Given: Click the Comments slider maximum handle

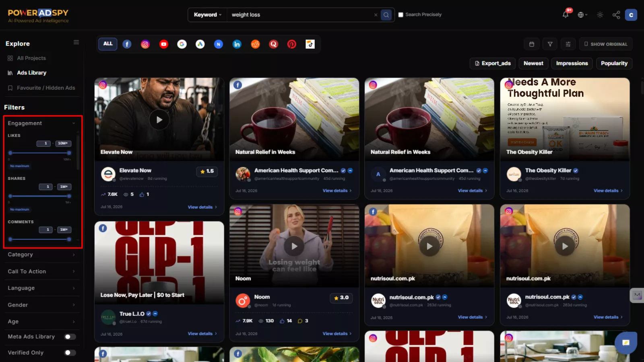Looking at the screenshot, I should [x=69, y=239].
